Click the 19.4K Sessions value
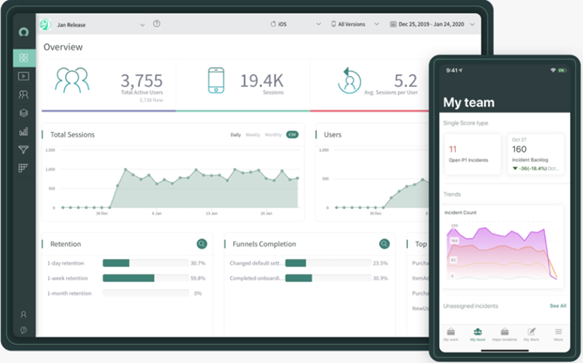Image resolution: width=583 pixels, height=363 pixels. click(x=262, y=81)
